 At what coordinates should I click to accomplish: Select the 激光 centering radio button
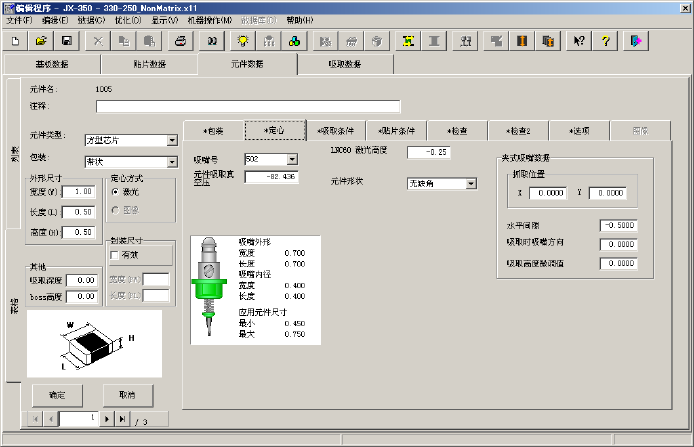[115, 192]
